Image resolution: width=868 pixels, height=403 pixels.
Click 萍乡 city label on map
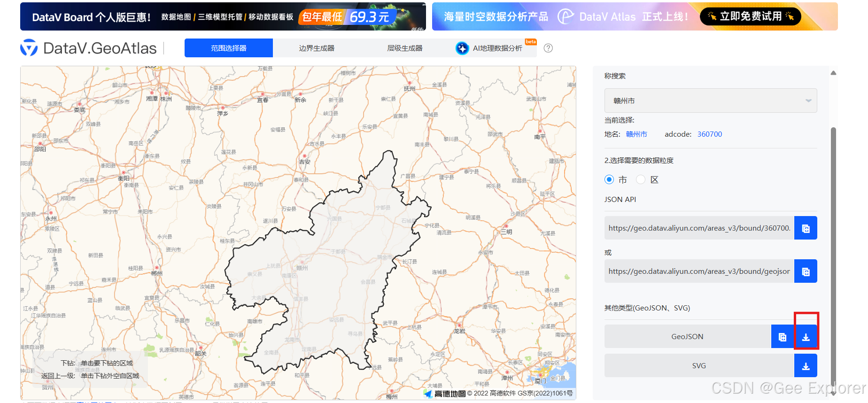tap(222, 114)
